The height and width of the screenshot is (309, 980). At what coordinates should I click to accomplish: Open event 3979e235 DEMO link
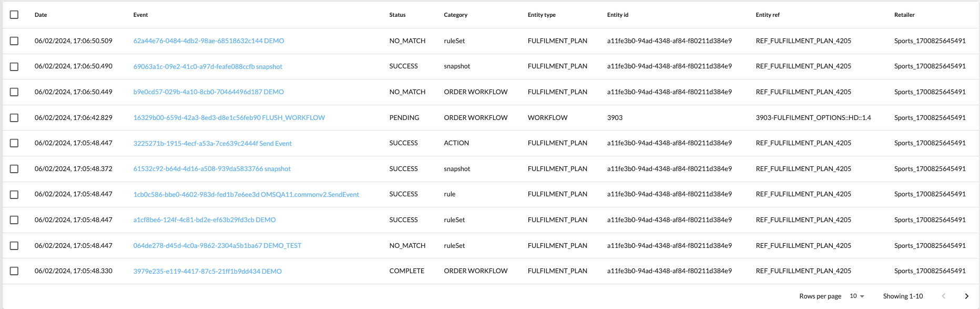coord(207,272)
